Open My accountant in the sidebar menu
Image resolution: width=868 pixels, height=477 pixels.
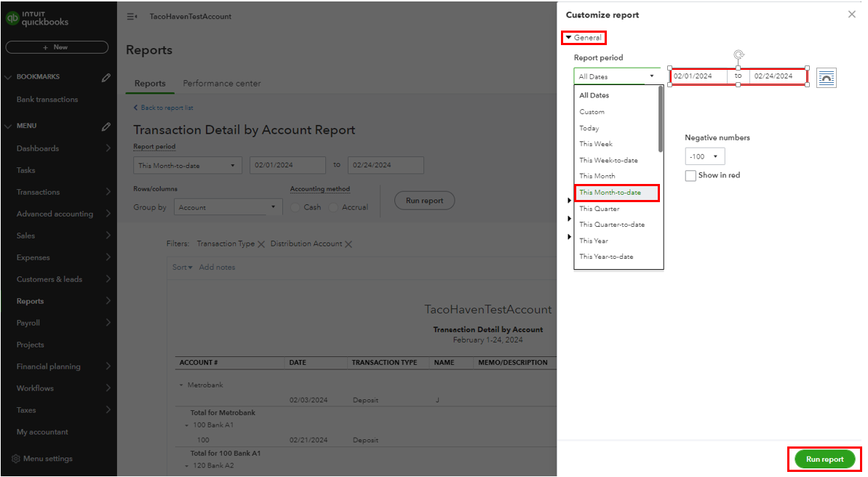[42, 432]
